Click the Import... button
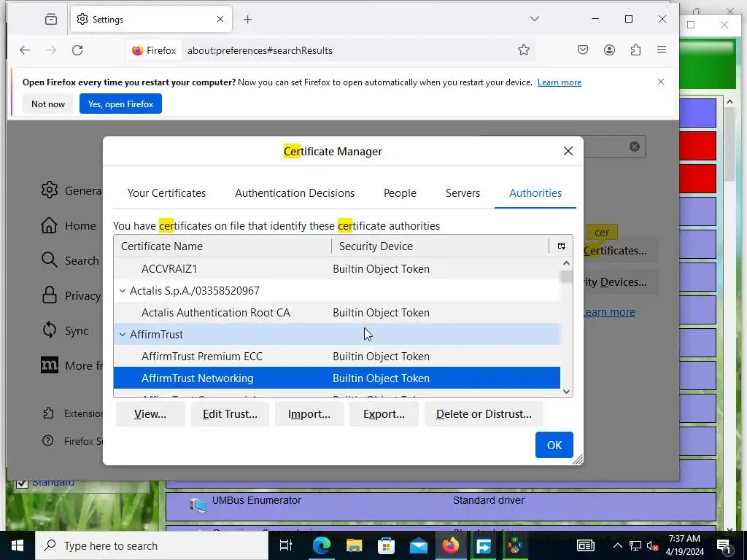Screen dimensions: 747x560 [x=309, y=414]
